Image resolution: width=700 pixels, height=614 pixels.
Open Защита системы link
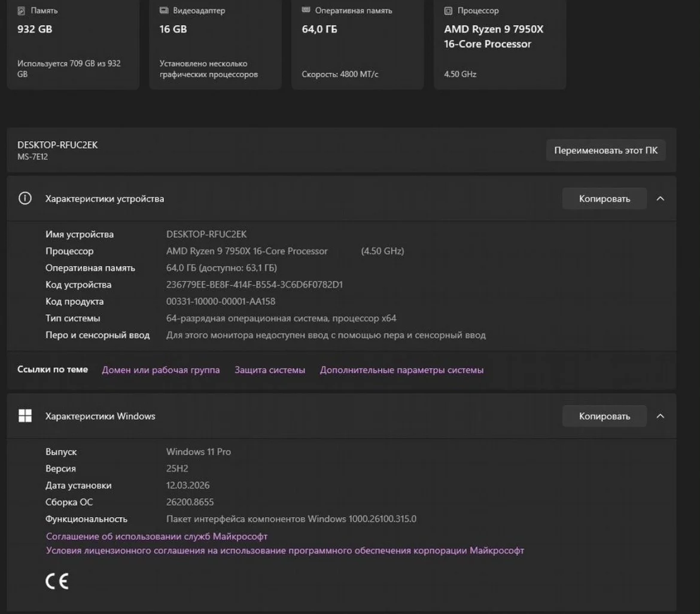[270, 370]
